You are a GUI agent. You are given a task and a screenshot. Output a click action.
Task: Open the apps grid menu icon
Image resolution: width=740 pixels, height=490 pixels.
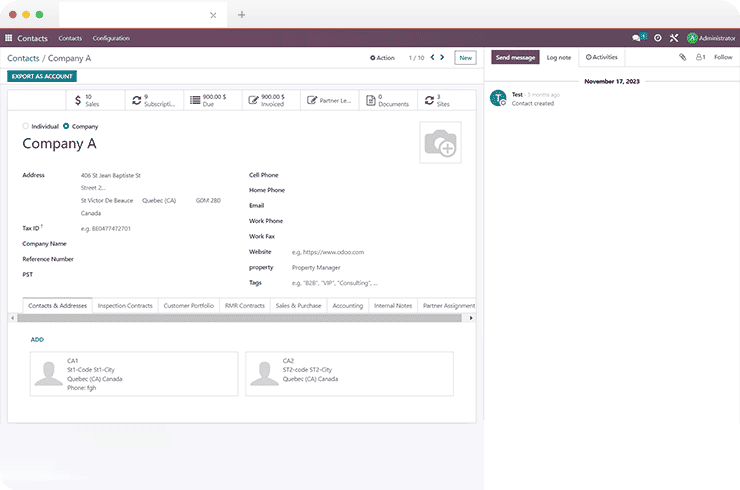point(9,38)
